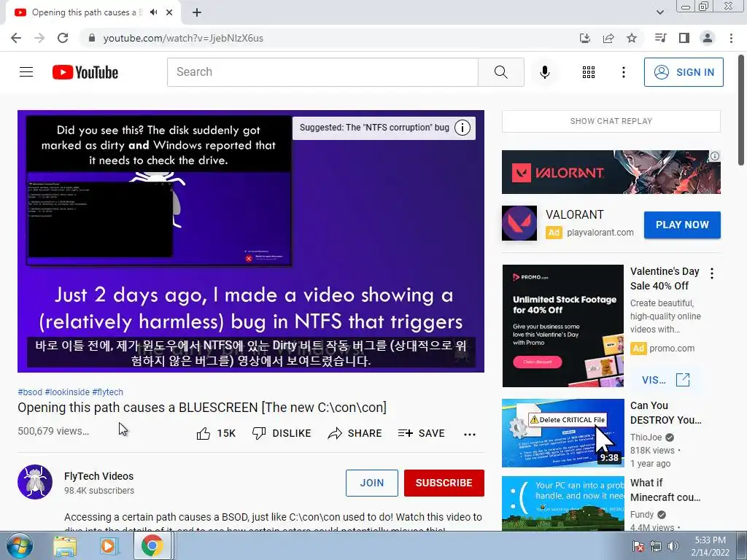This screenshot has width=747, height=560.
Task: Start voice search with the microphone
Action: (x=544, y=72)
